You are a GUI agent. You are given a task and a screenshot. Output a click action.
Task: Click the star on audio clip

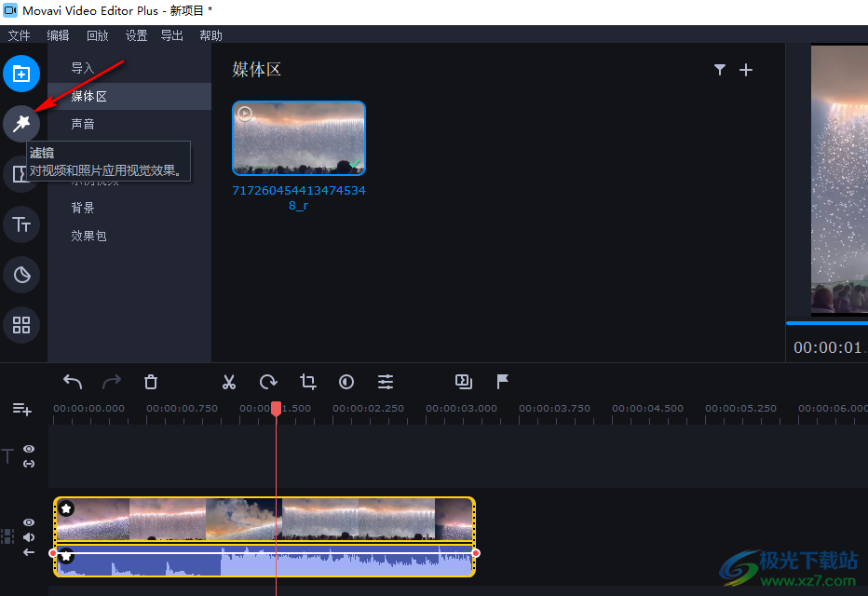66,555
